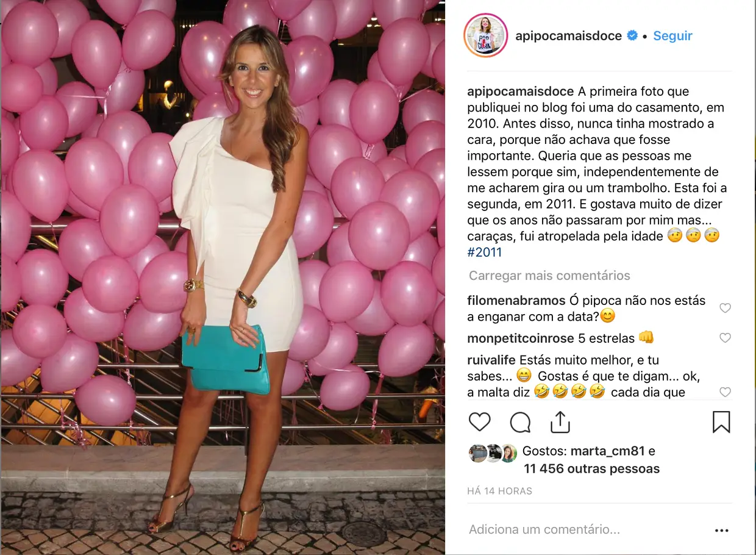Save the post with the bookmark icon
The image size is (756, 555).
[x=721, y=422]
